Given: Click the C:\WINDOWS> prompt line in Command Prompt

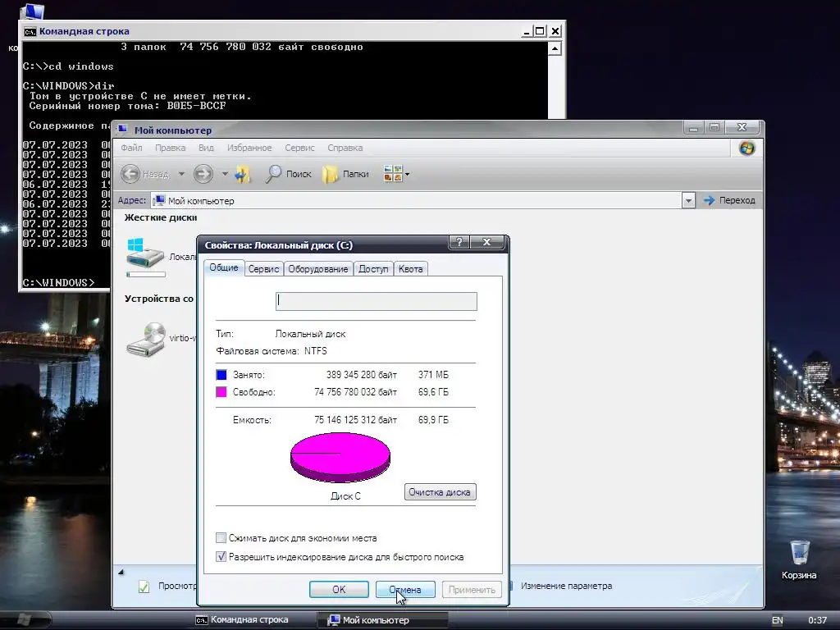Looking at the screenshot, I should 58,283.
